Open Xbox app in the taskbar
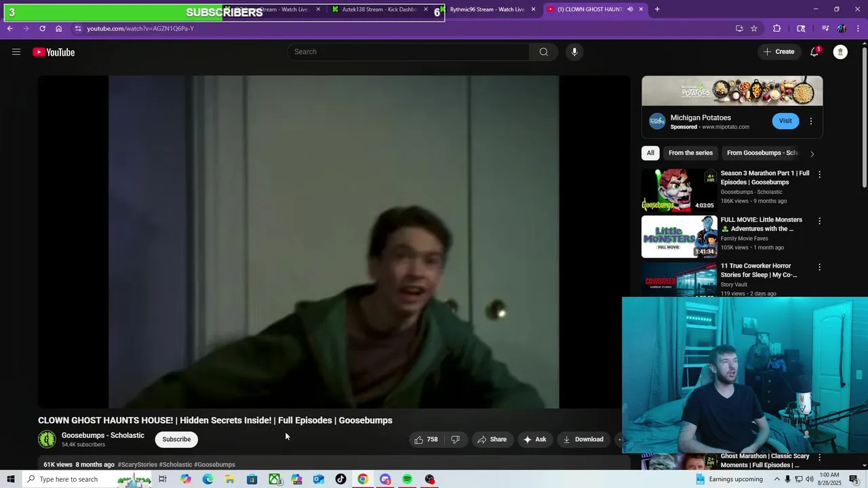Screen dimensions: 868x488 coord(275,479)
